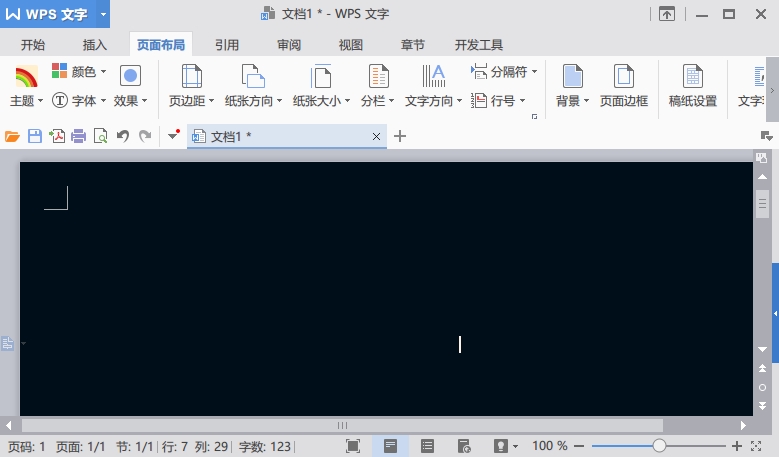Click the 纸张大小 paper size icon

click(320, 76)
